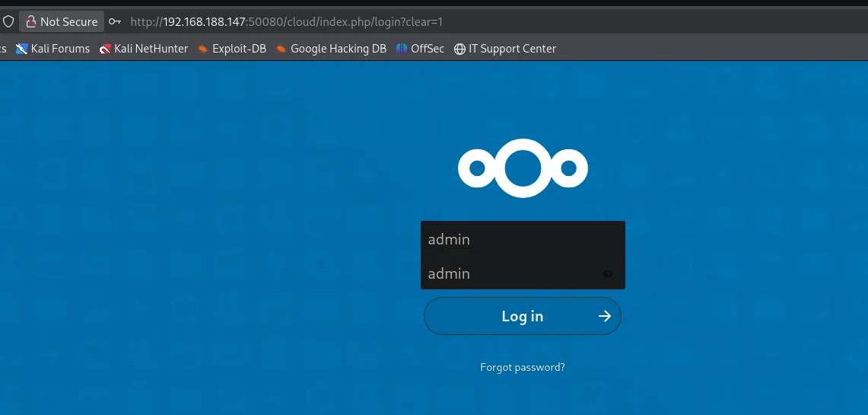Image resolution: width=868 pixels, height=415 pixels.
Task: Click the Log in button
Action: pyautogui.click(x=523, y=316)
